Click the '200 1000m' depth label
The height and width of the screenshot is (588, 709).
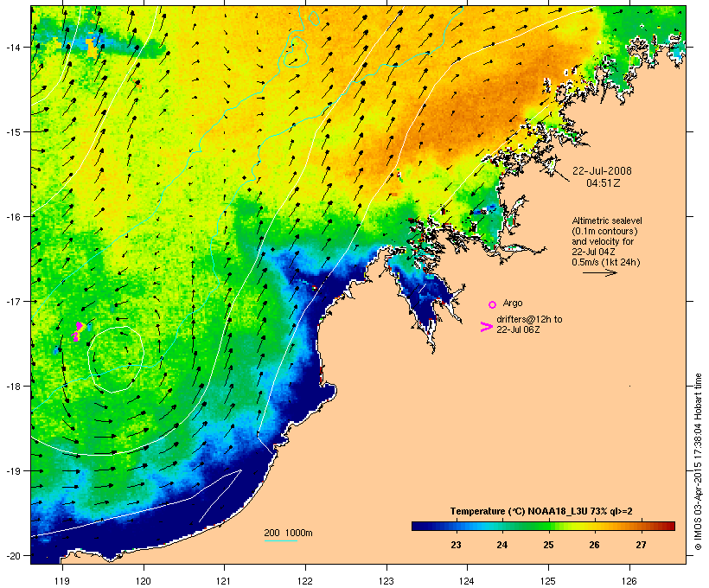288,533
